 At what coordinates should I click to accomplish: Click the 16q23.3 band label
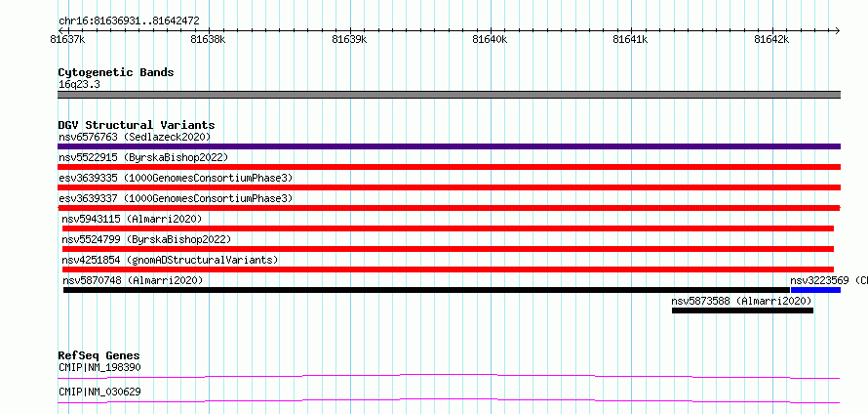[79, 85]
